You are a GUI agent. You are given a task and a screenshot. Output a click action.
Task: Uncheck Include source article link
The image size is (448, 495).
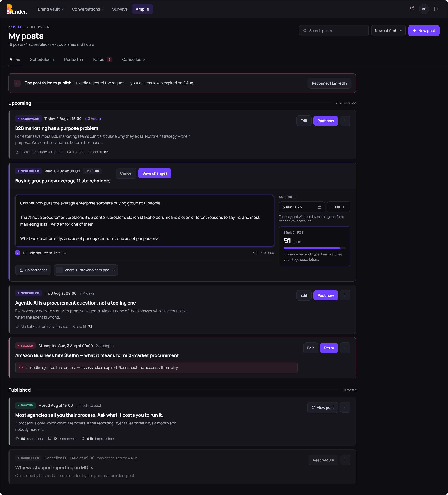pyautogui.click(x=17, y=253)
